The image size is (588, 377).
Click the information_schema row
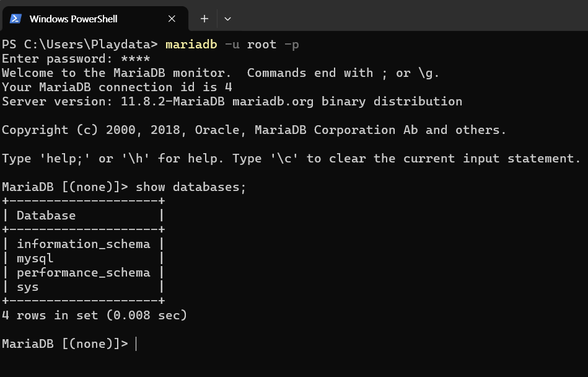83,244
